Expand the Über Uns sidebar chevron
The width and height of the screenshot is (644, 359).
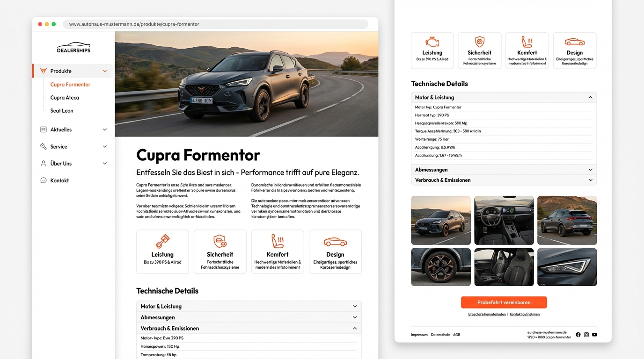click(105, 164)
